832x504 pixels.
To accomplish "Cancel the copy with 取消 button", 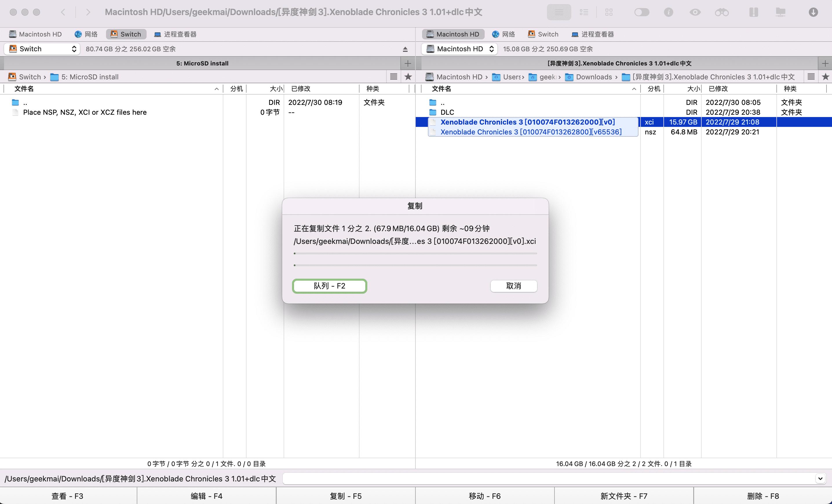I will tap(513, 286).
